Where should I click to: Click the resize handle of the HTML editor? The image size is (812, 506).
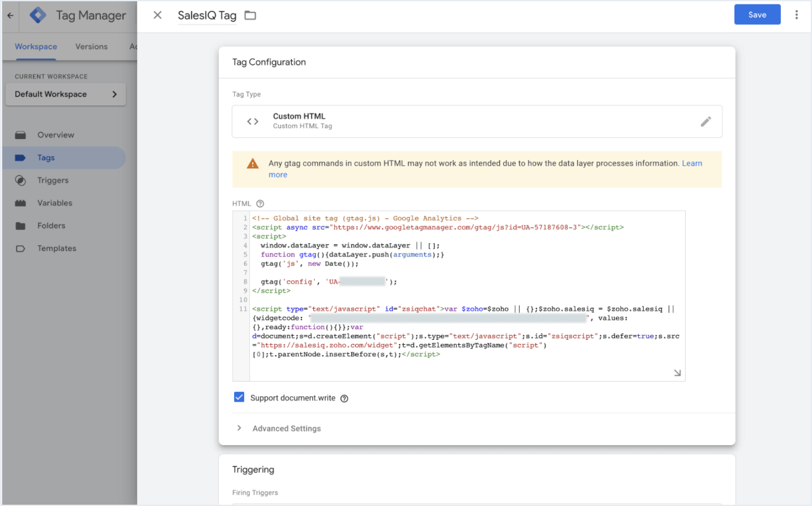click(678, 373)
